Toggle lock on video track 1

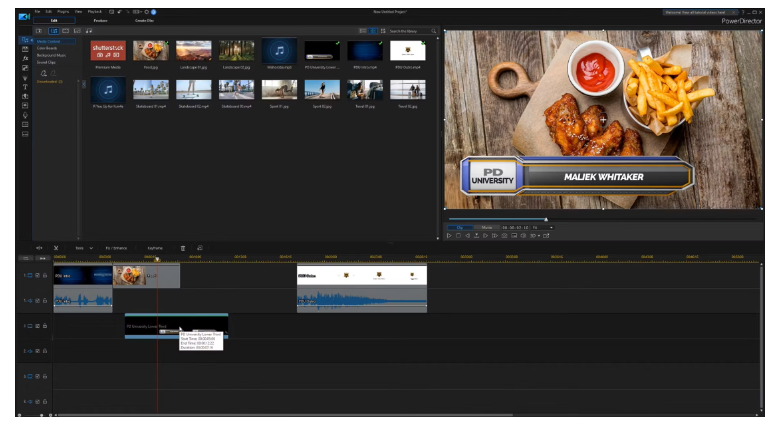pyautogui.click(x=44, y=275)
